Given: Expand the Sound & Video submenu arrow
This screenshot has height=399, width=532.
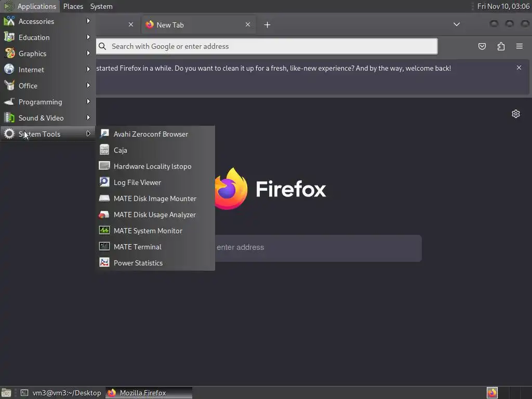Looking at the screenshot, I should [88, 118].
